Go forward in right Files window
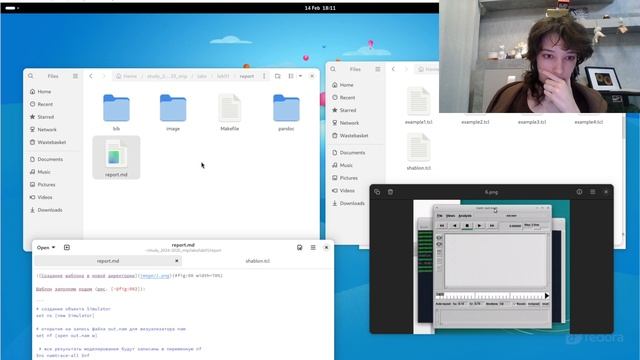This screenshot has height=360, width=640. pyautogui.click(x=406, y=69)
